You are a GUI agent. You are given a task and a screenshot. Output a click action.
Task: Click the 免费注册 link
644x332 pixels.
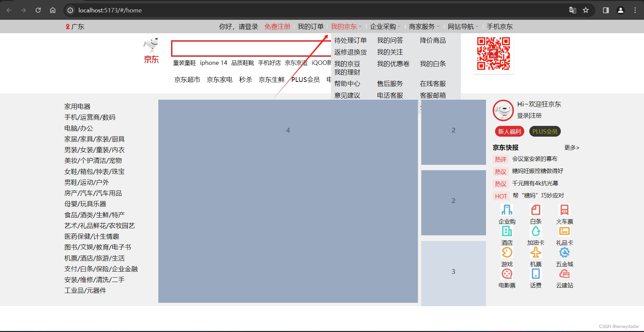277,27
